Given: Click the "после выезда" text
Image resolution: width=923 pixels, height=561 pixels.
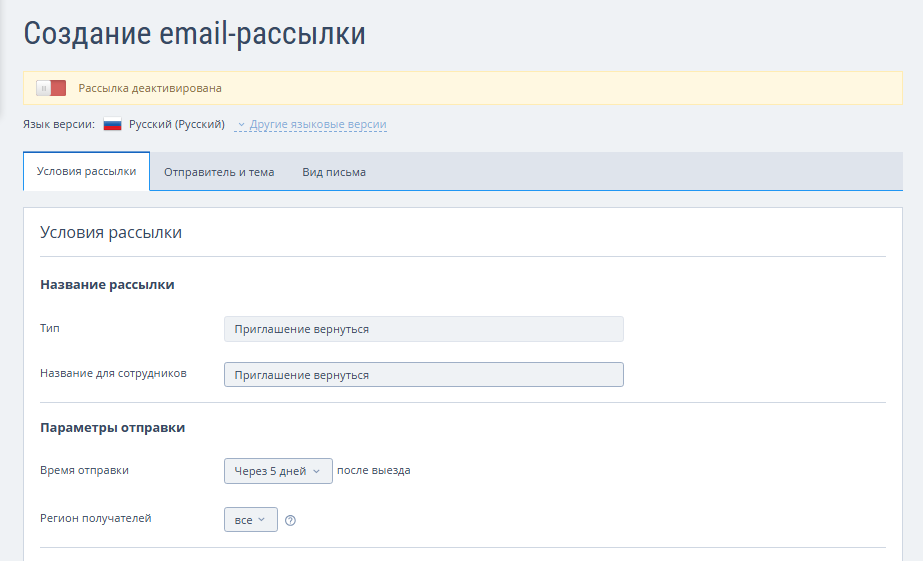Looking at the screenshot, I should [374, 471].
